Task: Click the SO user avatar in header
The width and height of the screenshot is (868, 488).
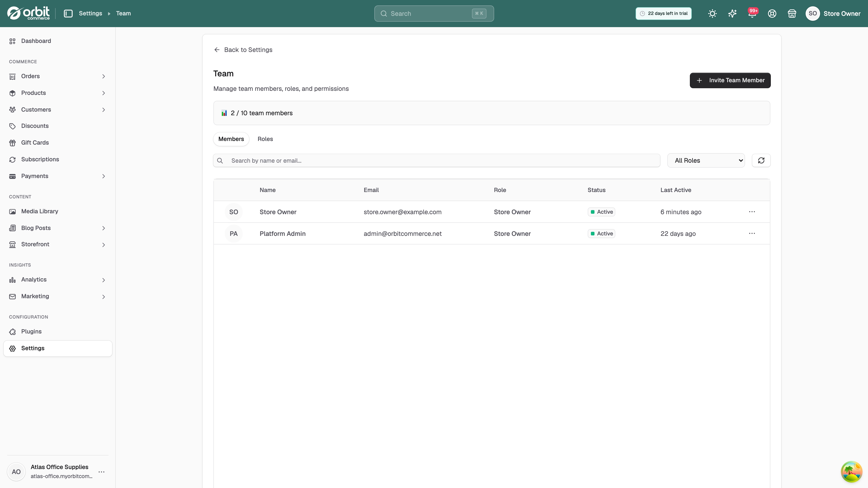Action: (812, 14)
